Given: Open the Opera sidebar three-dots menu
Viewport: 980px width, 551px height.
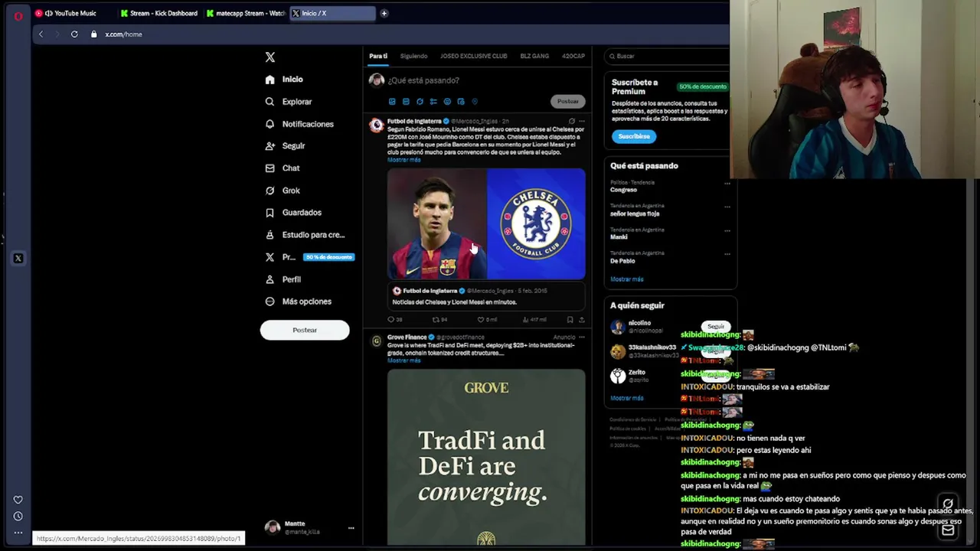Looking at the screenshot, I should tap(18, 533).
